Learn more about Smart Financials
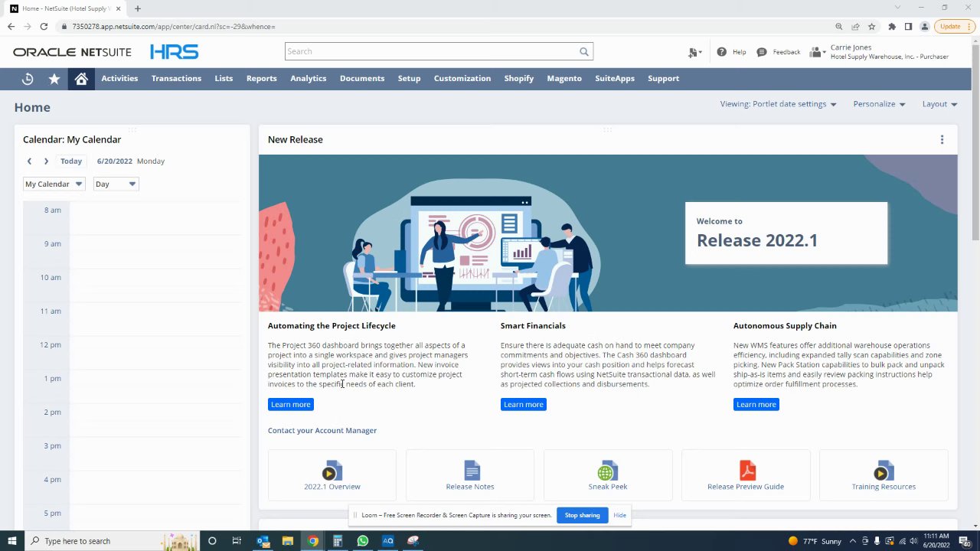Viewport: 980px width, 551px height. click(524, 405)
